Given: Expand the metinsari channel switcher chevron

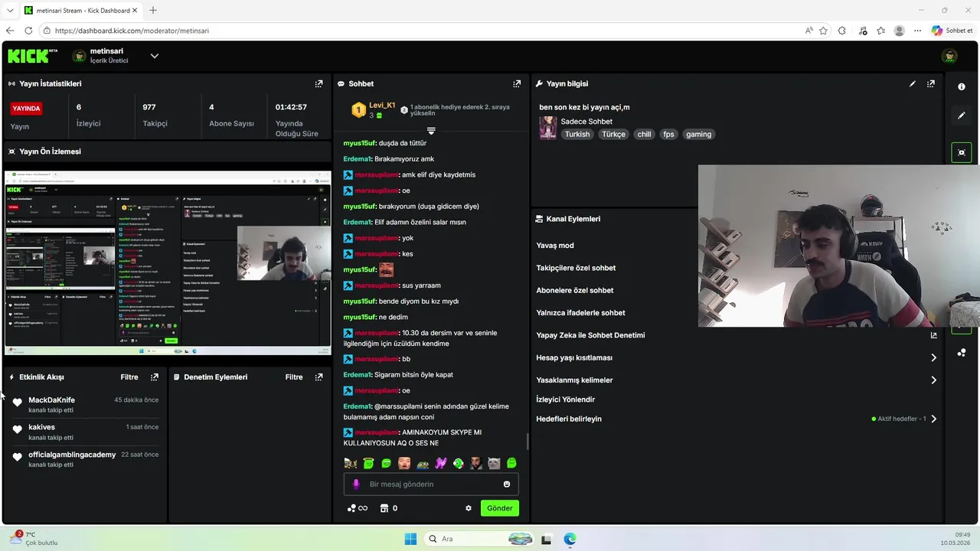Looking at the screenshot, I should point(155,56).
